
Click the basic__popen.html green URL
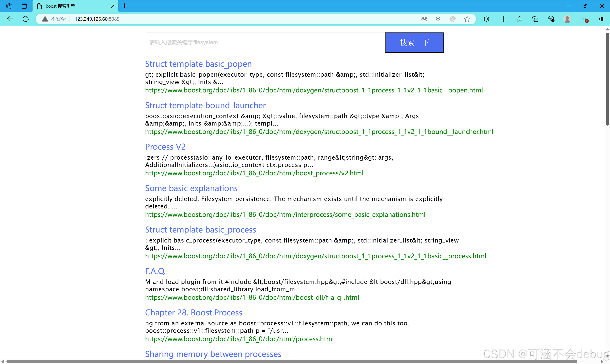(x=314, y=90)
